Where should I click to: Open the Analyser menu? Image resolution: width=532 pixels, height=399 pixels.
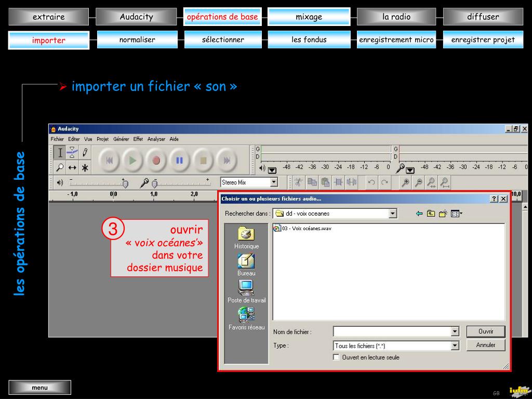[x=156, y=139]
